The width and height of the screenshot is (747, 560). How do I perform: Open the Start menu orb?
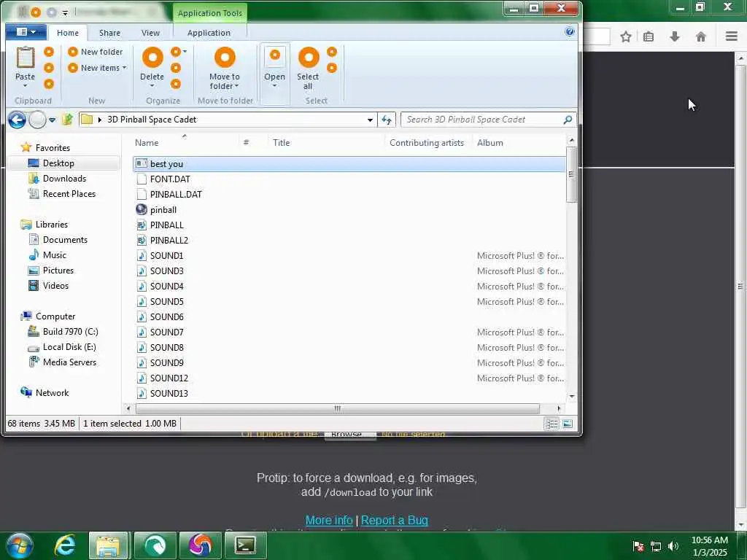pos(20,545)
